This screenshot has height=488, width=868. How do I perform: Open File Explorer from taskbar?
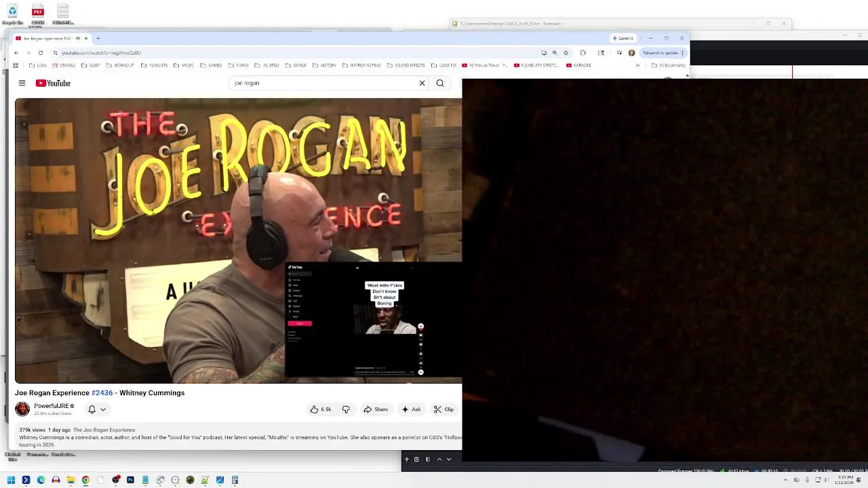[x=71, y=480]
